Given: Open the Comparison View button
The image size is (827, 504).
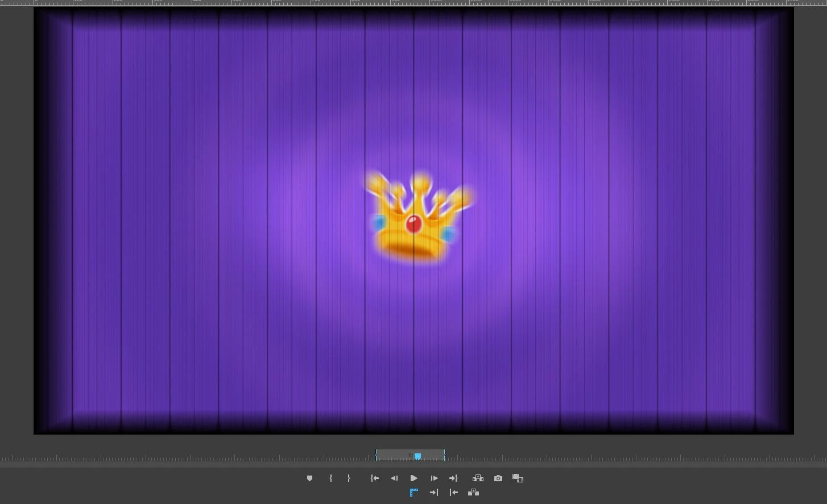Looking at the screenshot, I should coord(518,478).
